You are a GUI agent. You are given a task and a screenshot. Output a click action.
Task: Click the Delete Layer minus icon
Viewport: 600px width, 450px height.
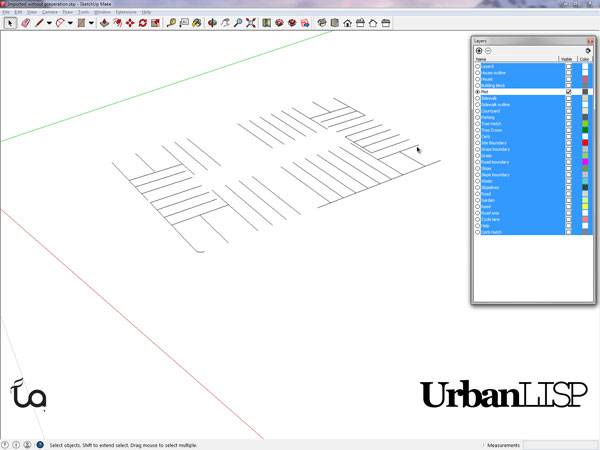[488, 50]
